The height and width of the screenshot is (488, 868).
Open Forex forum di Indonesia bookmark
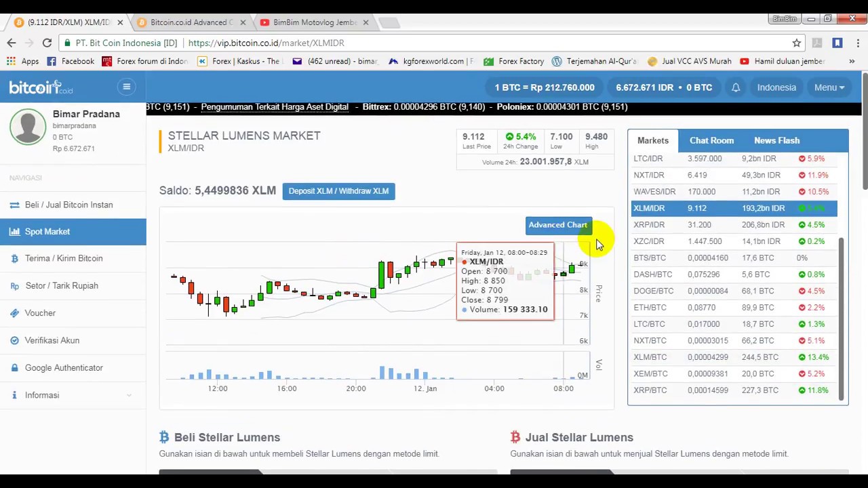coord(144,61)
